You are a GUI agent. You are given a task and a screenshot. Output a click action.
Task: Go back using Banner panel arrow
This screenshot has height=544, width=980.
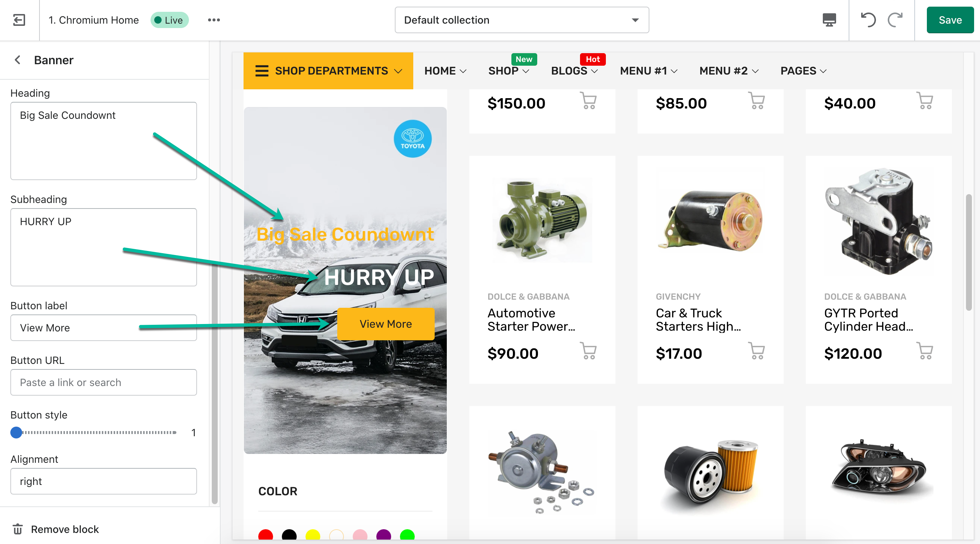(17, 60)
